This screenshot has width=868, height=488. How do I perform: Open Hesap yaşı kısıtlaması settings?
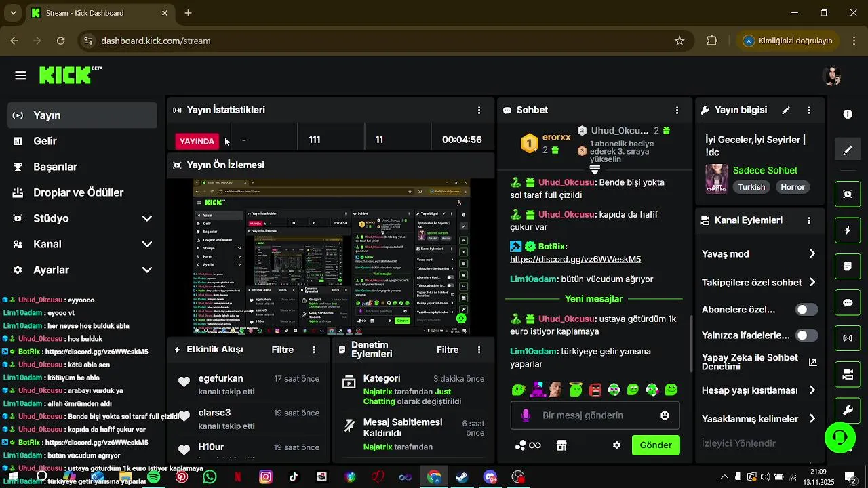click(759, 390)
